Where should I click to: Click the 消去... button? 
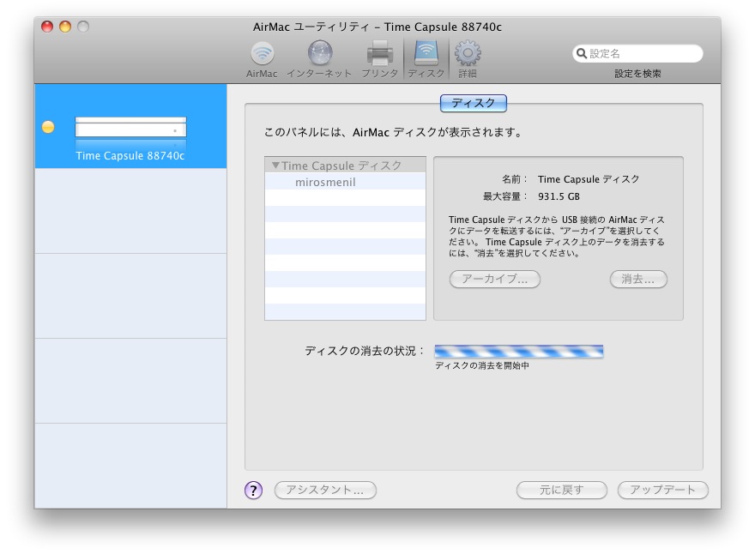tap(638, 279)
